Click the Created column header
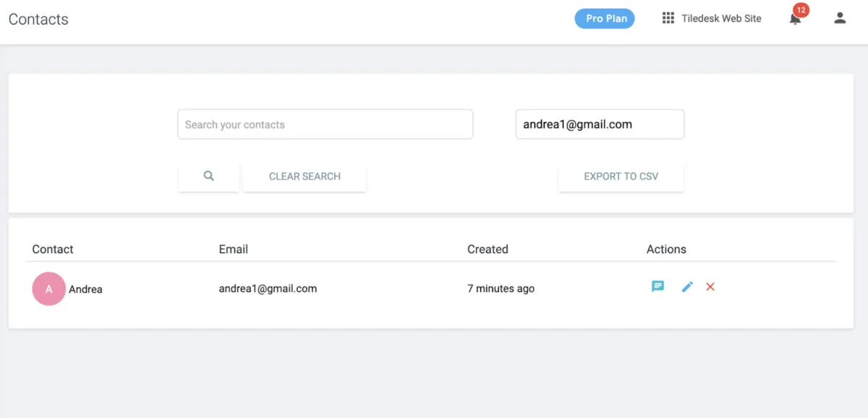 [x=488, y=249]
